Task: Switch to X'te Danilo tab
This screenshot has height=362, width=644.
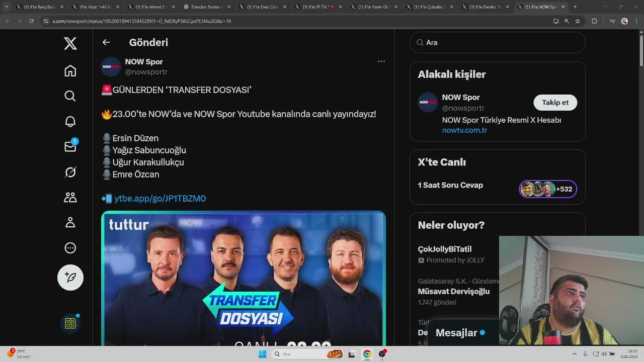Action: click(487, 7)
